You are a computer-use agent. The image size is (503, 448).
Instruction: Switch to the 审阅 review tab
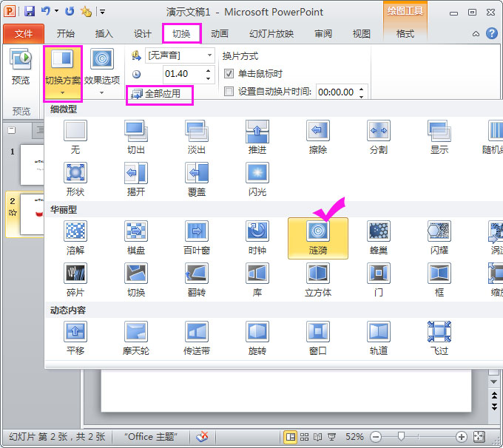[x=323, y=33]
